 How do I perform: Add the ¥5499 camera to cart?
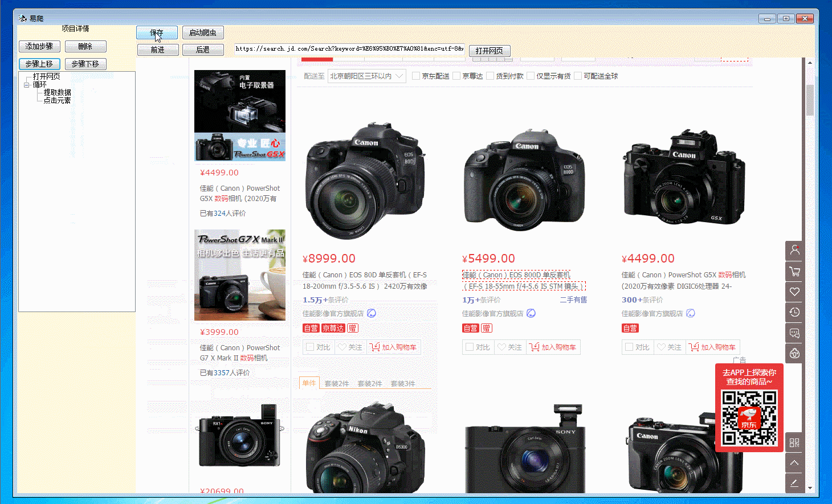[x=553, y=347]
